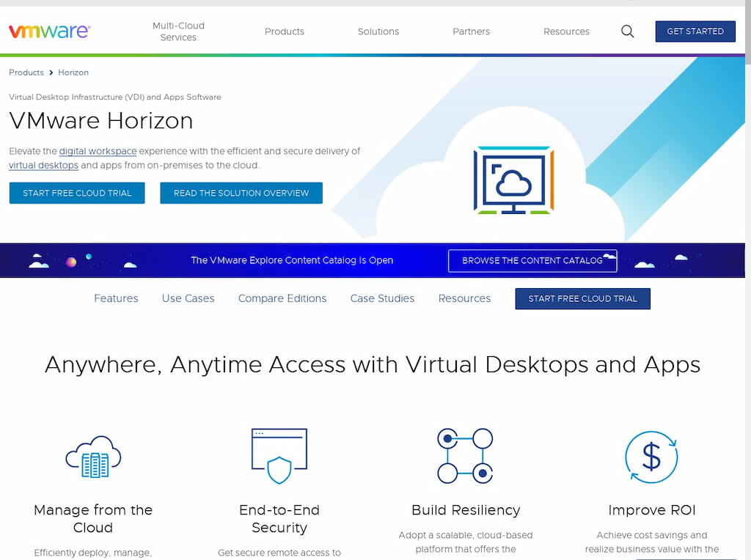Open the Products navigation menu
The height and width of the screenshot is (560, 751).
click(284, 32)
